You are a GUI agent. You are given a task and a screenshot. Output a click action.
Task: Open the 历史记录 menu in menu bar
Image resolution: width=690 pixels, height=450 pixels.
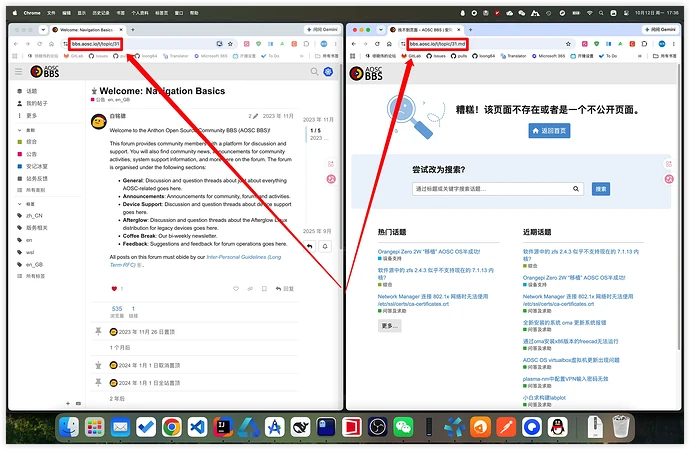101,13
